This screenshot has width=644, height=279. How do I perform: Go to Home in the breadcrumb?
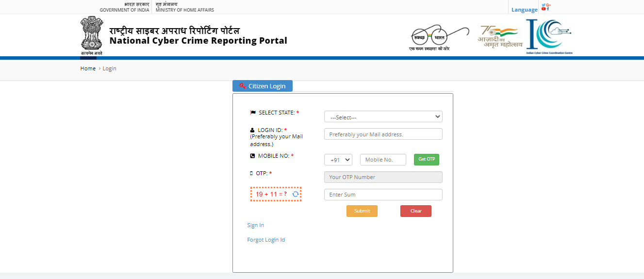point(88,68)
